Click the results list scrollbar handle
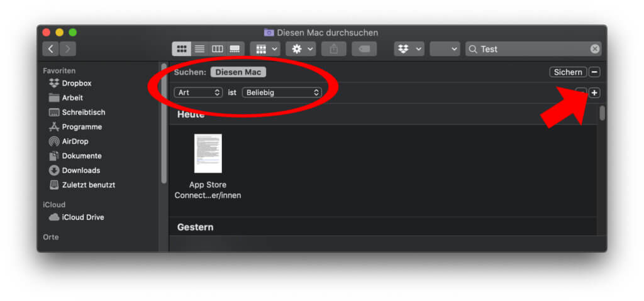The height and width of the screenshot is (301, 644). 602,113
